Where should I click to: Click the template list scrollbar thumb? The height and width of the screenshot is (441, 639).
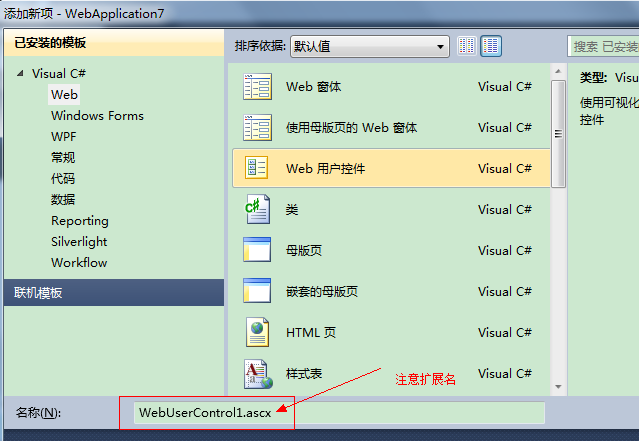(x=558, y=134)
